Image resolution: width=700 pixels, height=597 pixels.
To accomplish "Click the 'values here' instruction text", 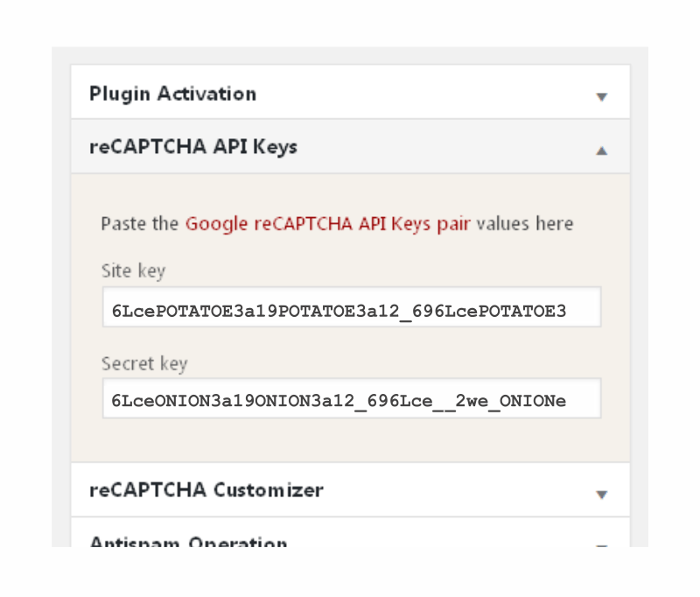I will tap(525, 223).
